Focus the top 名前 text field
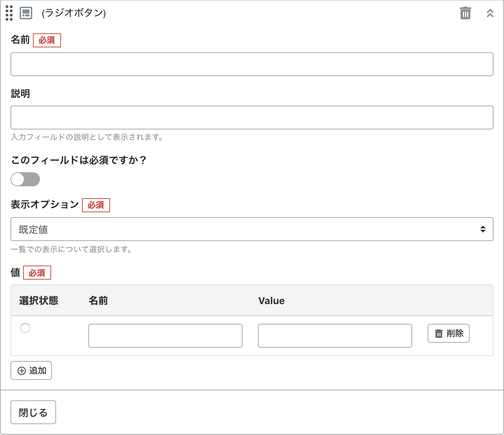504x435 pixels. pos(252,64)
